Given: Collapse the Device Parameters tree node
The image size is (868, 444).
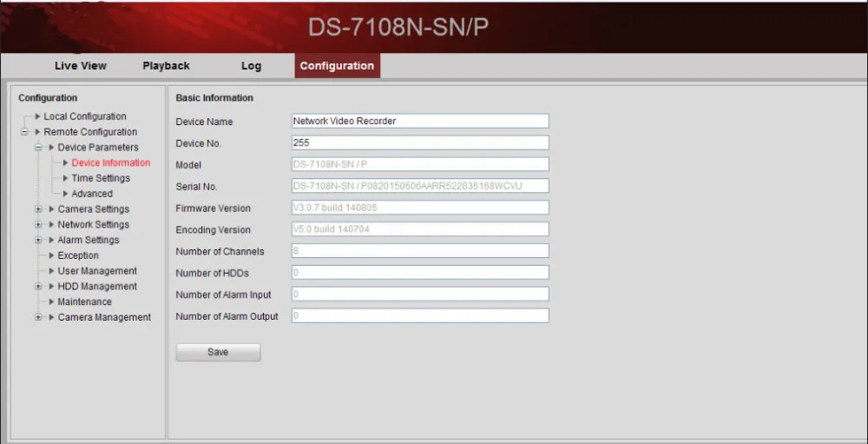Looking at the screenshot, I should click(x=38, y=148).
